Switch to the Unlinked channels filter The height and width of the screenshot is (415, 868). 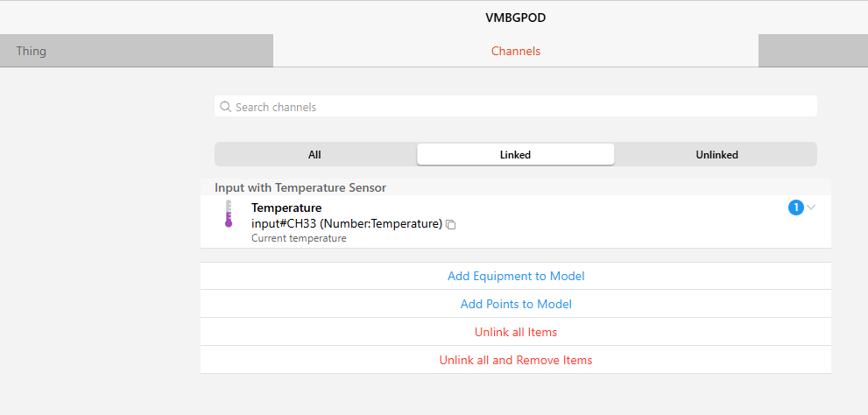point(716,155)
